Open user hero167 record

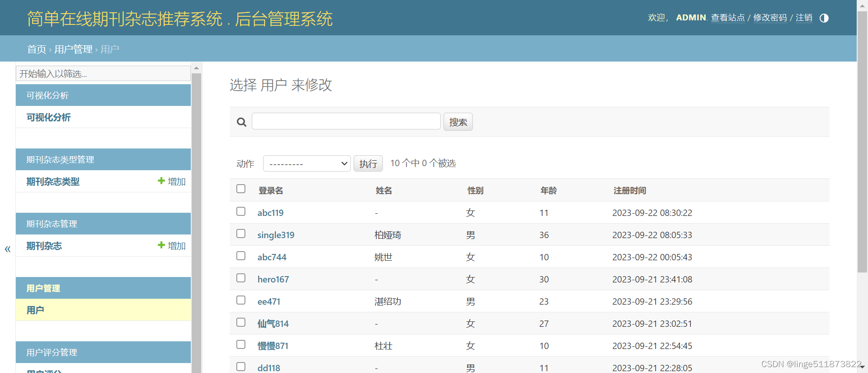273,279
